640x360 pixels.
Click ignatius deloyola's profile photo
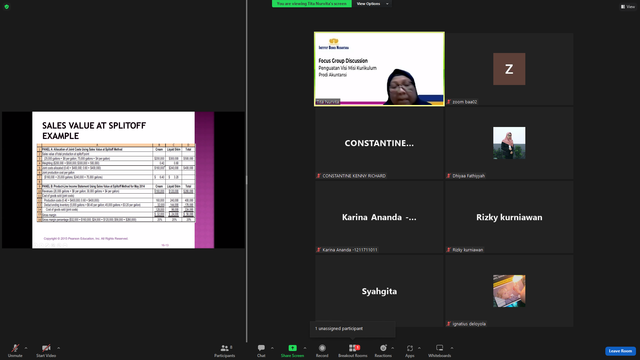(509, 291)
